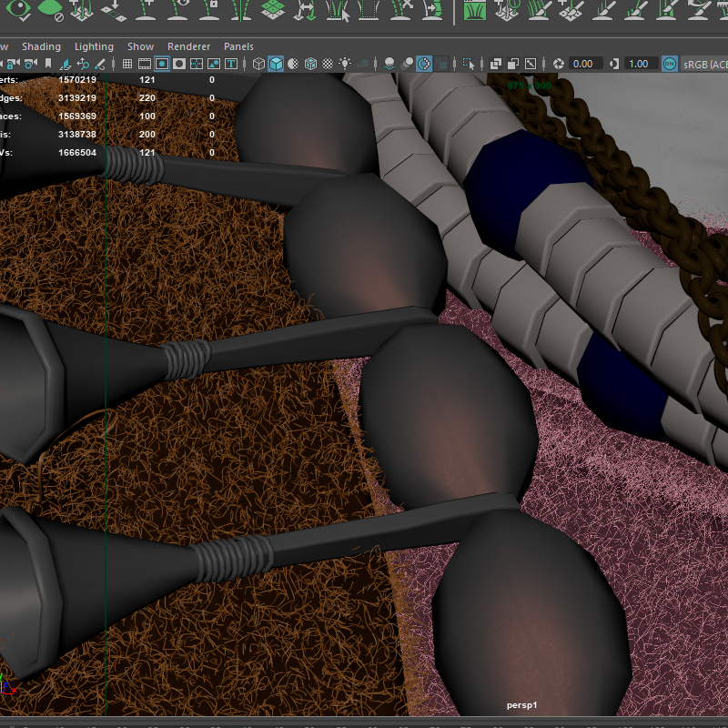Activate the shadows display icon
This screenshot has height=728, width=728.
364,64
